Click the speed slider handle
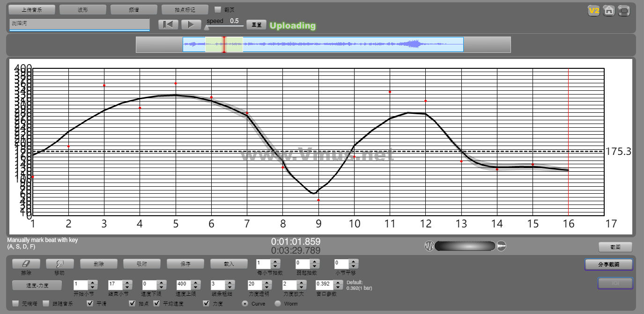Image resolution: width=644 pixels, height=314 pixels. 207,28
